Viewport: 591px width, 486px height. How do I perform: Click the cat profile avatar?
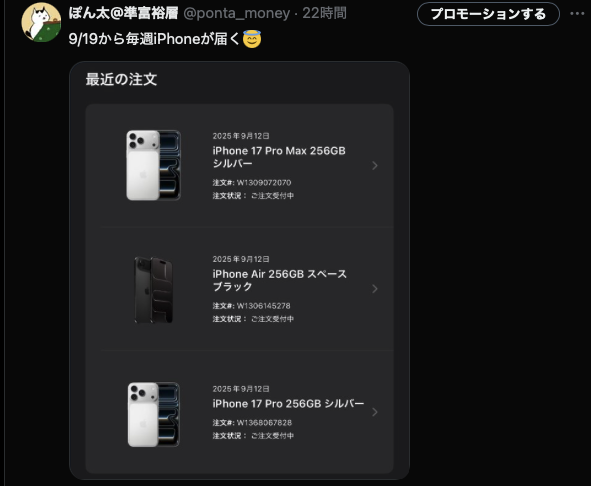41,22
